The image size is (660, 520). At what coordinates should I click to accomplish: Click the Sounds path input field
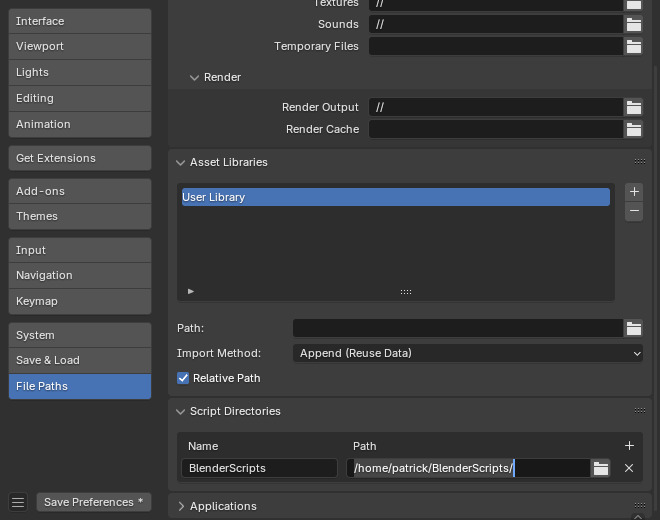tap(496, 24)
